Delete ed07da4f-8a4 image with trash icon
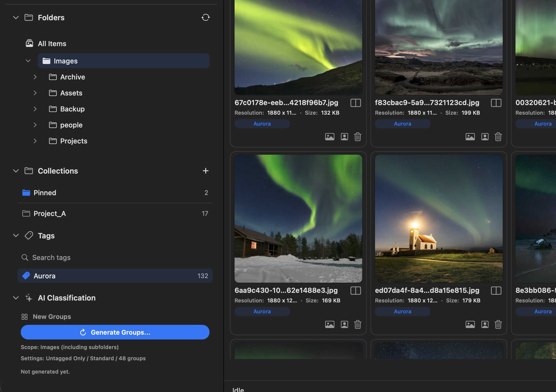This screenshot has height=392, width=556. click(x=498, y=325)
